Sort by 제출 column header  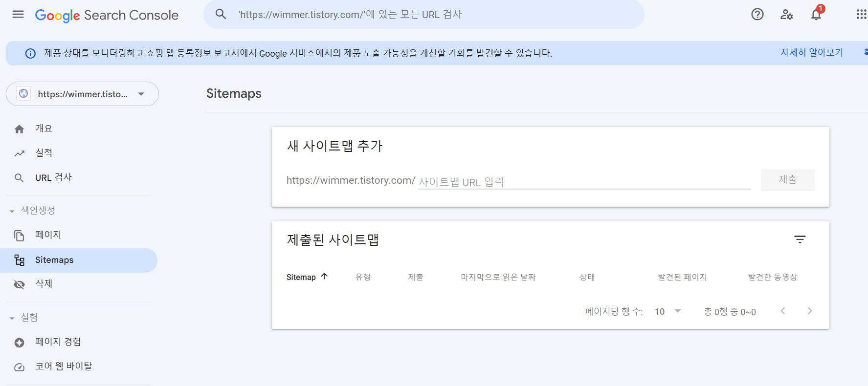coord(416,277)
